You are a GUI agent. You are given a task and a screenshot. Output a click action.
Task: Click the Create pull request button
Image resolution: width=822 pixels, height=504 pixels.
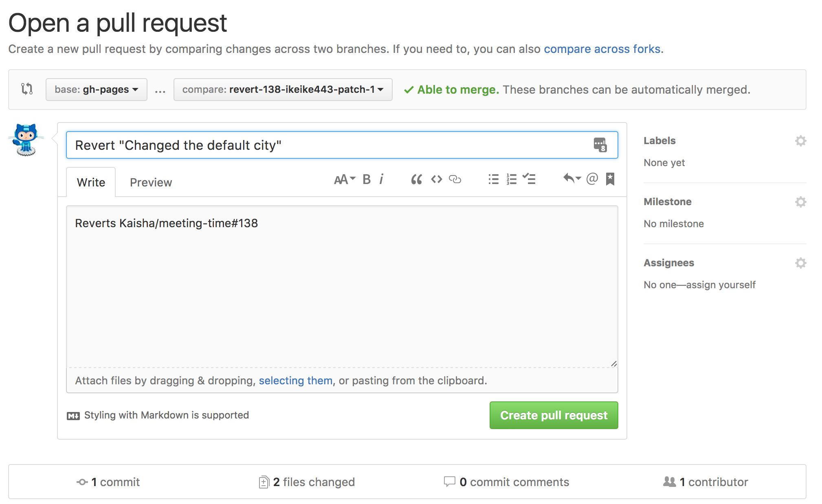[x=554, y=415]
